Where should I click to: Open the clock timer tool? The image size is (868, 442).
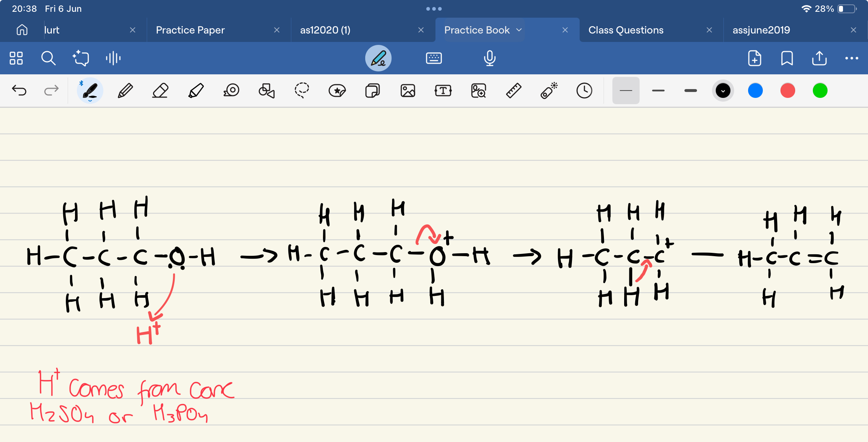(584, 91)
